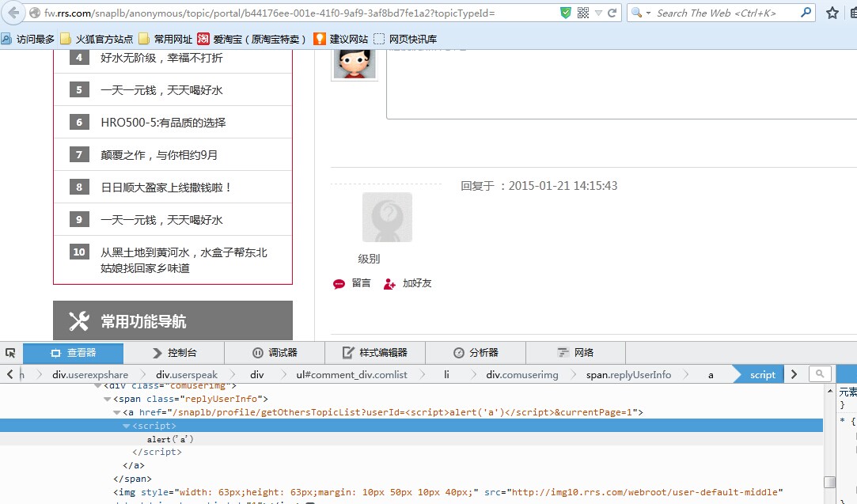This screenshot has height=504, width=857.
Task: Click the URL address bar
Action: [299, 13]
